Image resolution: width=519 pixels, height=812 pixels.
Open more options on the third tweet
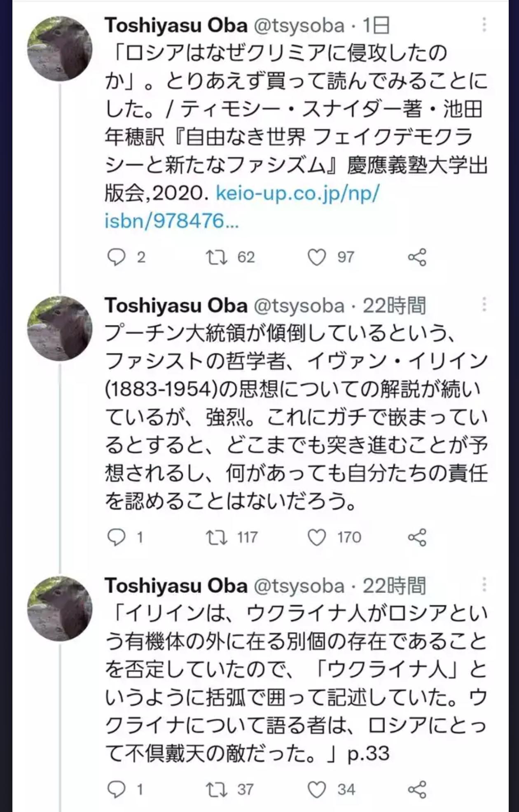pos(484,585)
